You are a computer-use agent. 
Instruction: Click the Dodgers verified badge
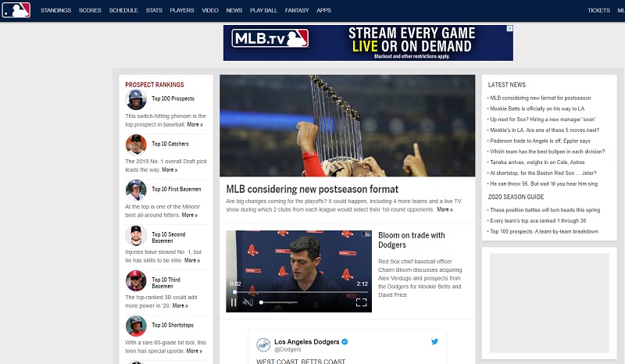345,341
